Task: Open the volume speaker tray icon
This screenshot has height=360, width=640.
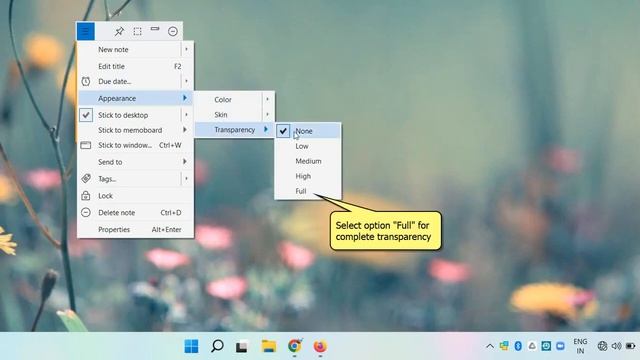Action: click(x=616, y=346)
